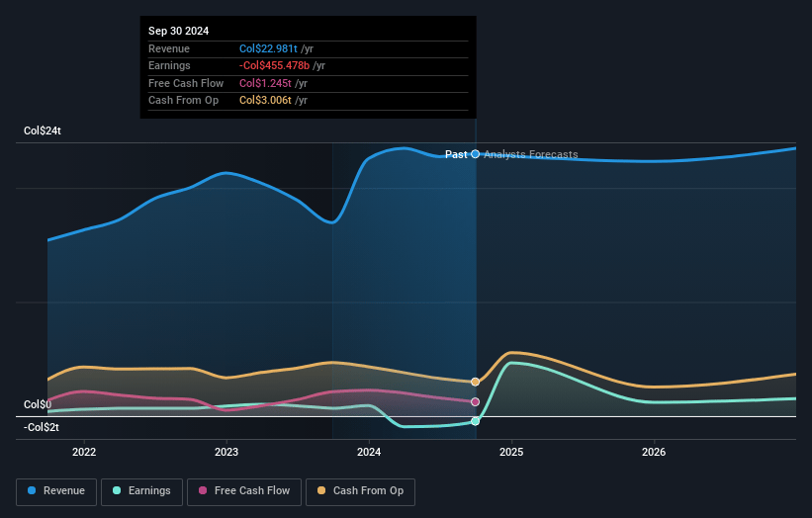Click the 2026 x-axis label
Viewport: 812px width, 518px height.
pos(654,452)
